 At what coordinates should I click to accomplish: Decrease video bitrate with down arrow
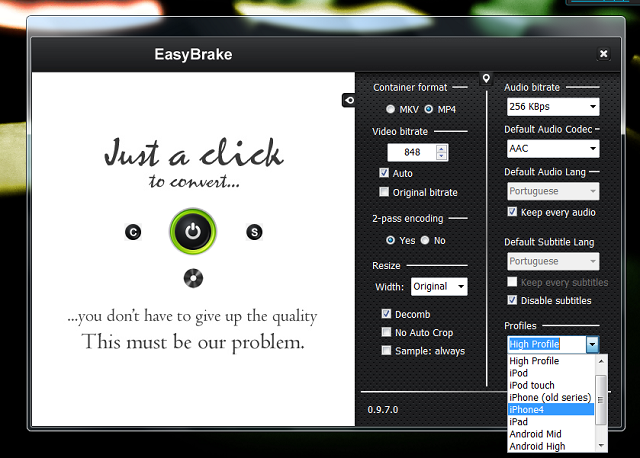[x=441, y=156]
